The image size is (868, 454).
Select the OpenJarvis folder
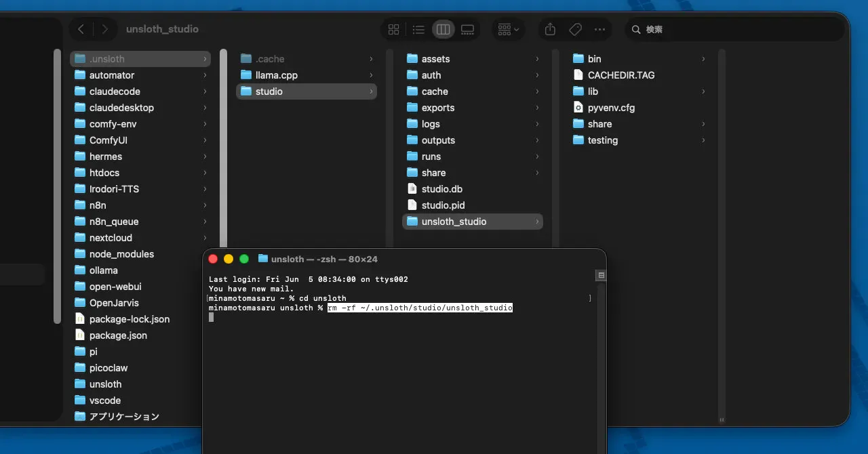click(x=136, y=303)
